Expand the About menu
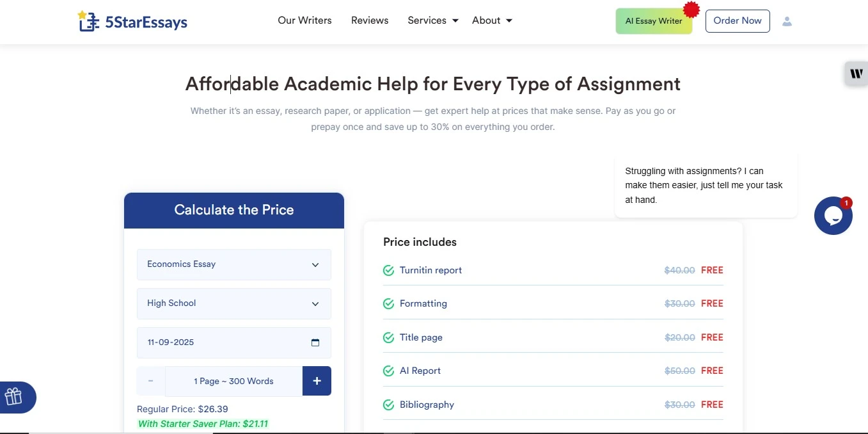Viewport: 868px width, 434px height. [492, 20]
